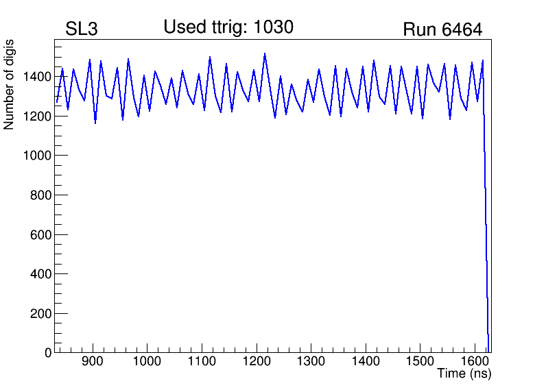The width and height of the screenshot is (546, 392).
Task: Select the 1600 x-axis tick label
Action: coord(475,361)
